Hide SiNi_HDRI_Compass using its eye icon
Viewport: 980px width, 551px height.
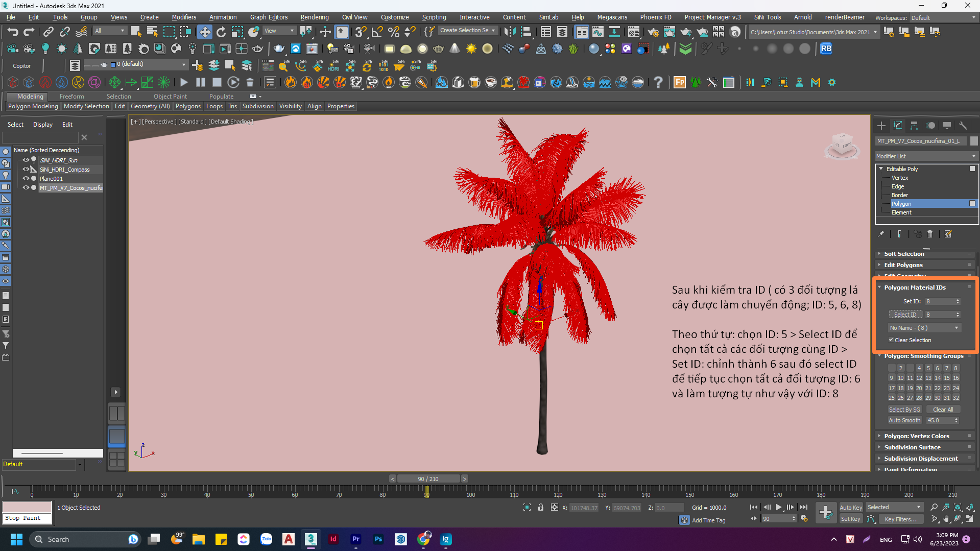click(x=26, y=170)
